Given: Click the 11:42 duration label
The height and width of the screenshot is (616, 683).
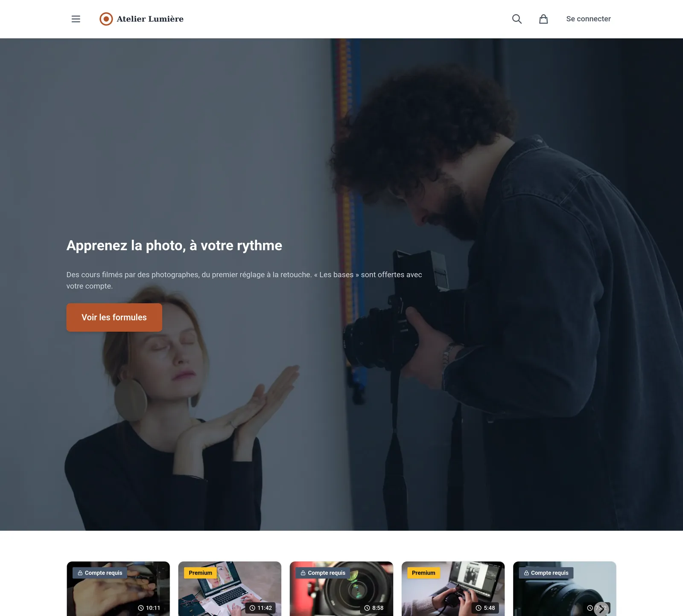Looking at the screenshot, I should point(260,608).
